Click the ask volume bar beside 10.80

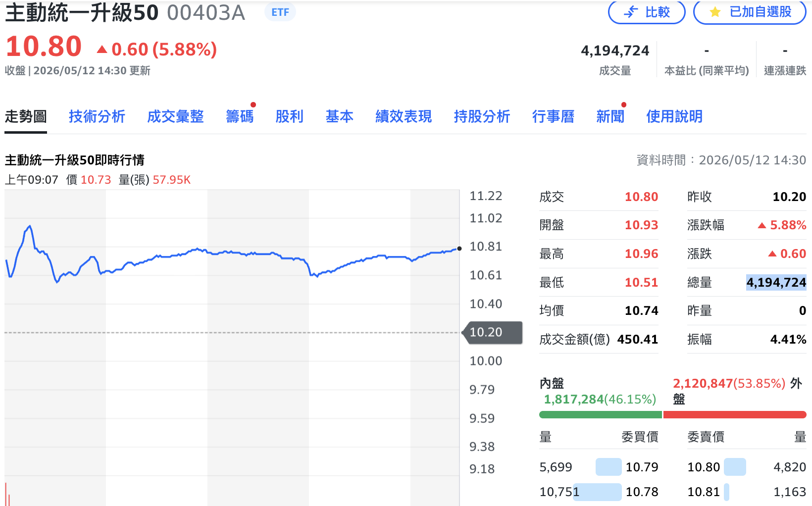coord(735,467)
